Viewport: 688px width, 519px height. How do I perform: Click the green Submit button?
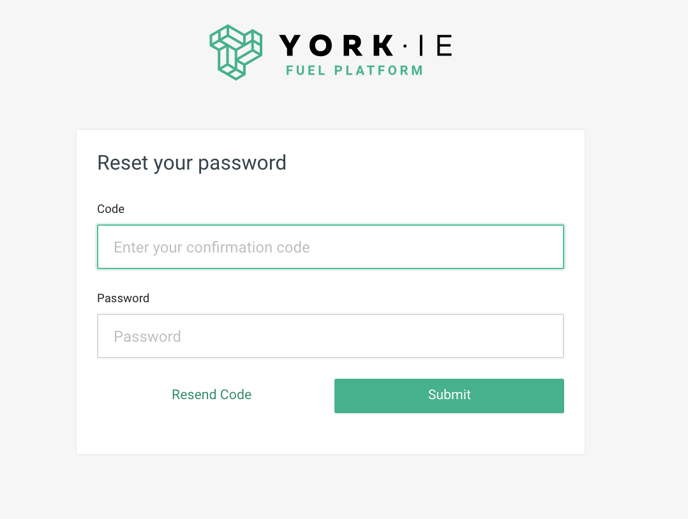coord(449,396)
